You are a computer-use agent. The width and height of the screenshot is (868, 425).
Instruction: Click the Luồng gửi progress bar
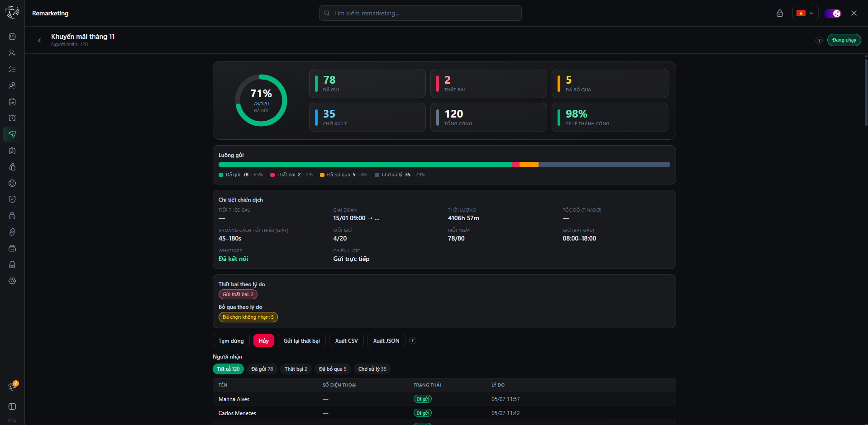point(444,165)
